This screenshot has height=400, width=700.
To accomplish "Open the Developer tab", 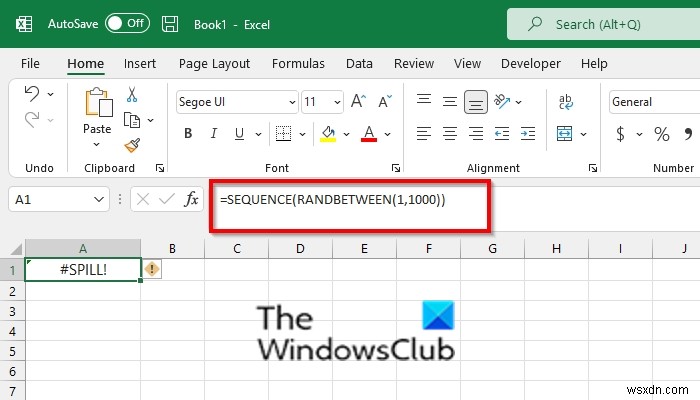I will pos(530,63).
